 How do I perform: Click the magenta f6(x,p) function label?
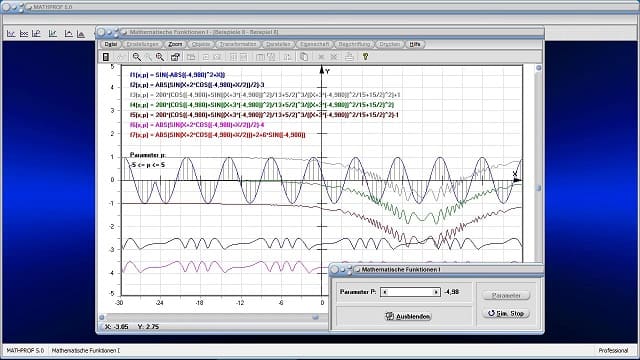tap(197, 125)
